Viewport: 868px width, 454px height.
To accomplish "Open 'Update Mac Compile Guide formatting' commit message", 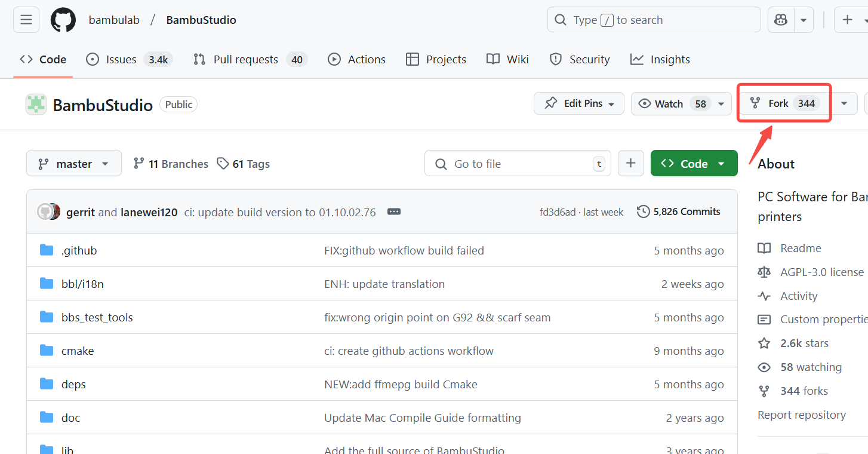I will click(x=423, y=418).
